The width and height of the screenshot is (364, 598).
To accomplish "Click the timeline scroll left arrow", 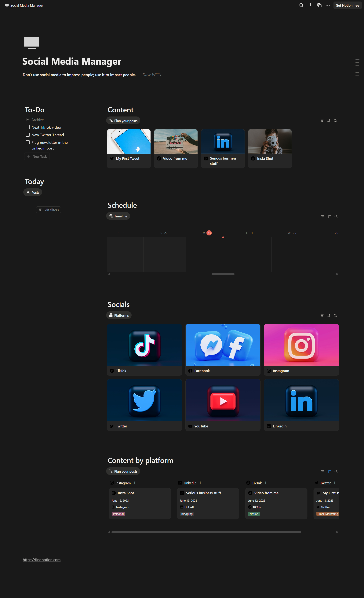I will pyautogui.click(x=109, y=274).
